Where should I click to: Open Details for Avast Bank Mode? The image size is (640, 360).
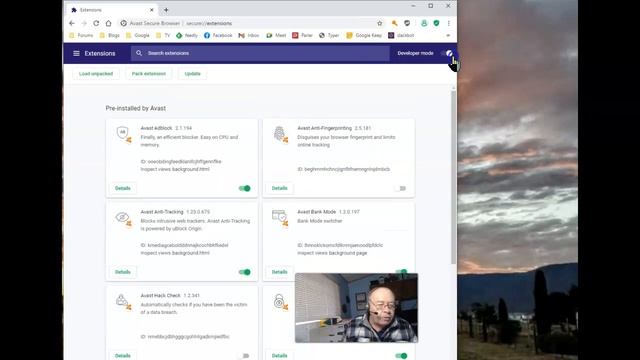pyautogui.click(x=280, y=272)
